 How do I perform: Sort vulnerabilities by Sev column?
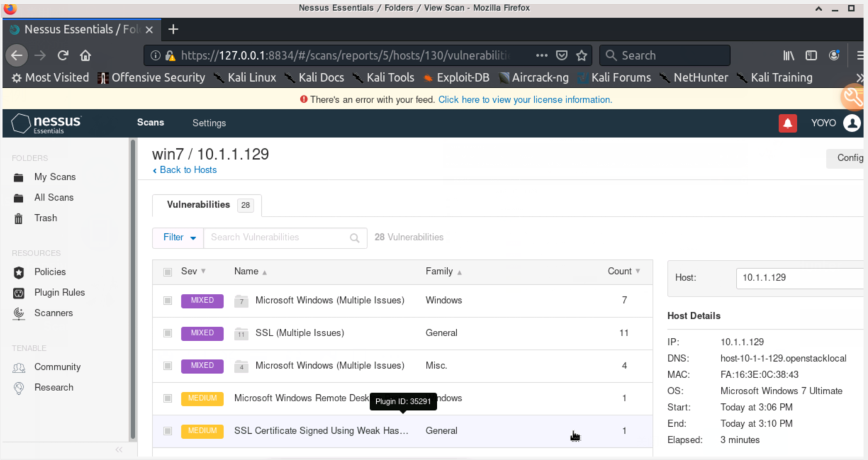pyautogui.click(x=193, y=272)
